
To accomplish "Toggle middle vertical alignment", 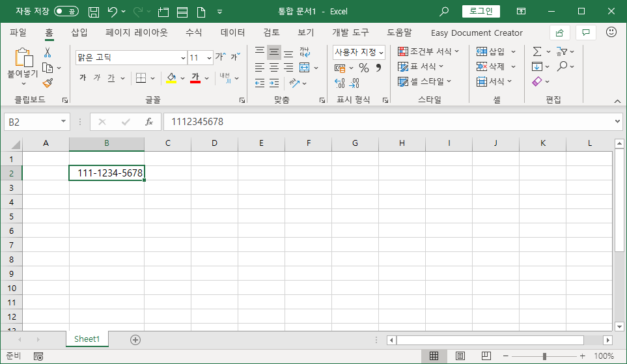I will point(274,52).
